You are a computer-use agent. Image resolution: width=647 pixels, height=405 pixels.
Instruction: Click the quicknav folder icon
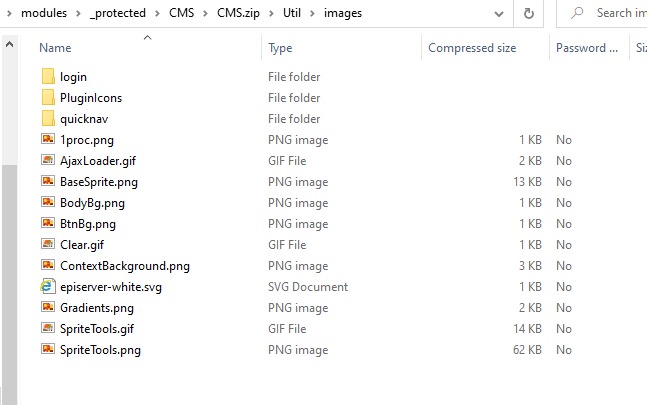tap(49, 119)
